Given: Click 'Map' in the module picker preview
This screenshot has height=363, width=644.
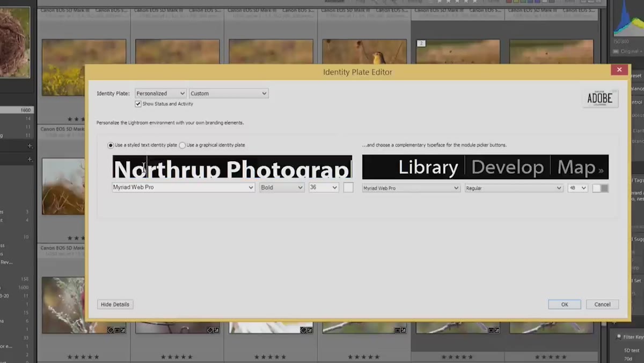Looking at the screenshot, I should (576, 168).
